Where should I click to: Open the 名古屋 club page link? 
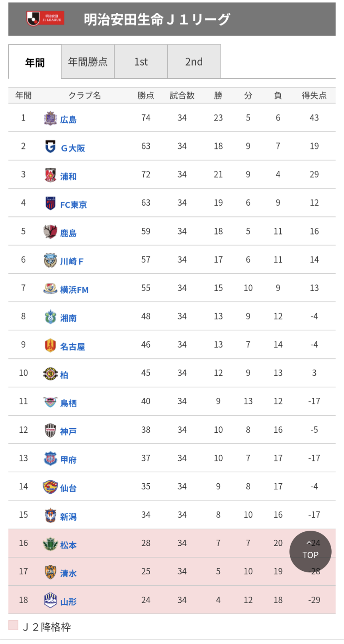(x=72, y=347)
